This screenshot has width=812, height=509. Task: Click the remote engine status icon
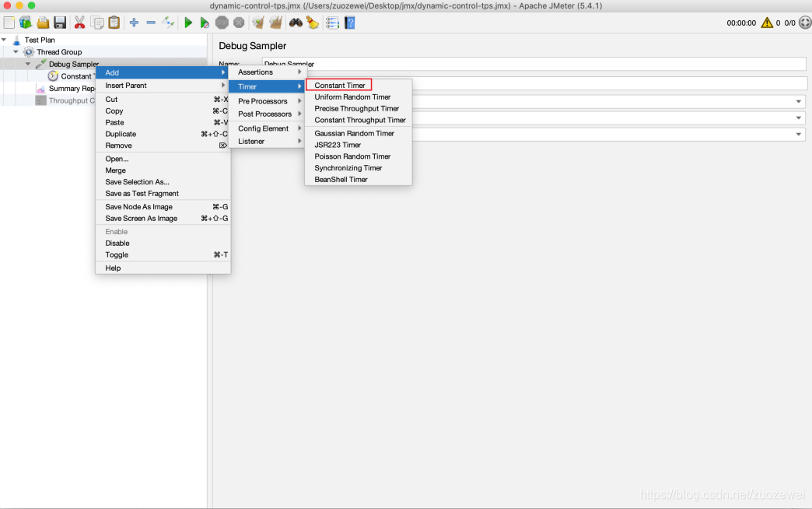click(805, 23)
